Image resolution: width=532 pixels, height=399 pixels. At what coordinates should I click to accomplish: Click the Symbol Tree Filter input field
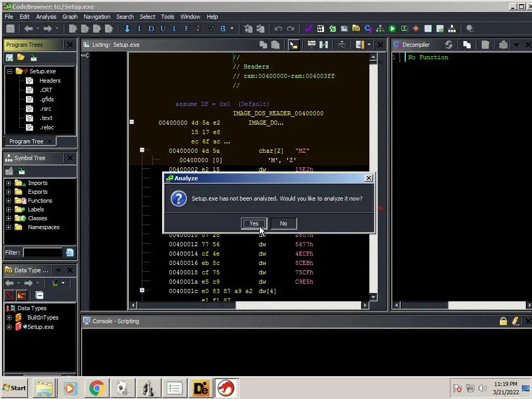pyautogui.click(x=43, y=252)
